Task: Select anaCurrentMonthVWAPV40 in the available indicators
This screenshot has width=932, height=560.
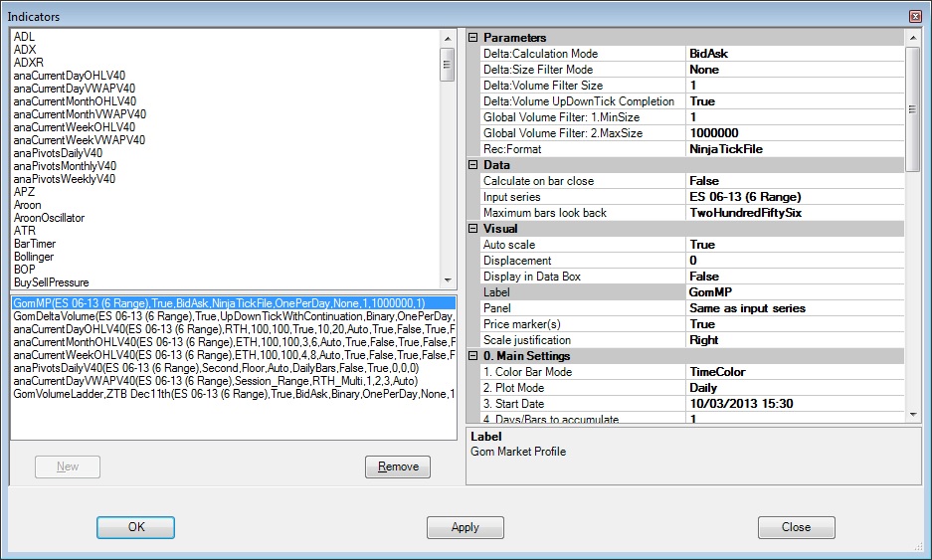Action: tap(80, 114)
